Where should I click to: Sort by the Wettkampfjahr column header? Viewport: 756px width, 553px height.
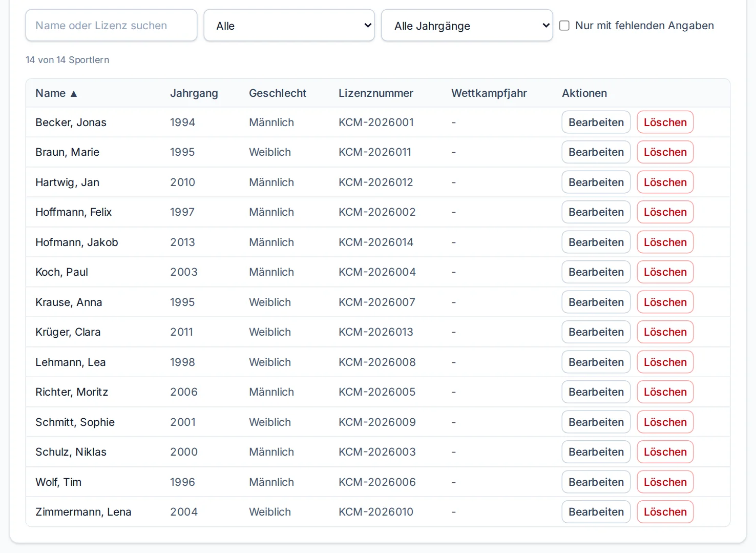[489, 93]
